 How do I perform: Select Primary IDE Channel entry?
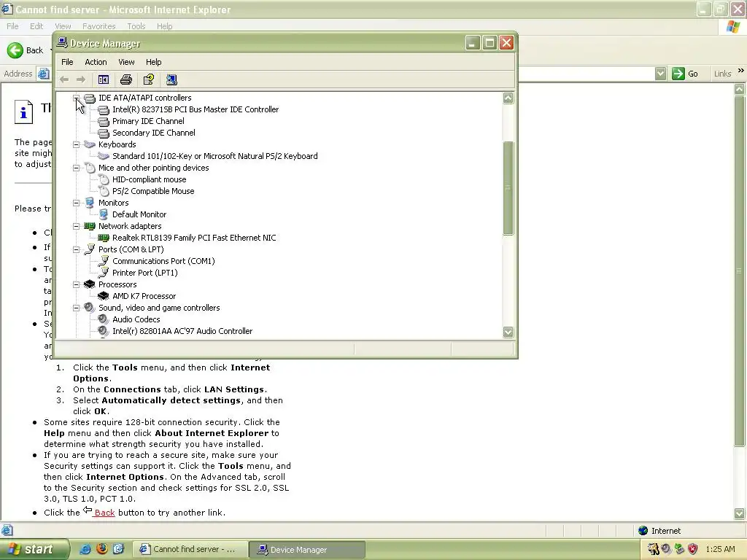[x=148, y=121]
